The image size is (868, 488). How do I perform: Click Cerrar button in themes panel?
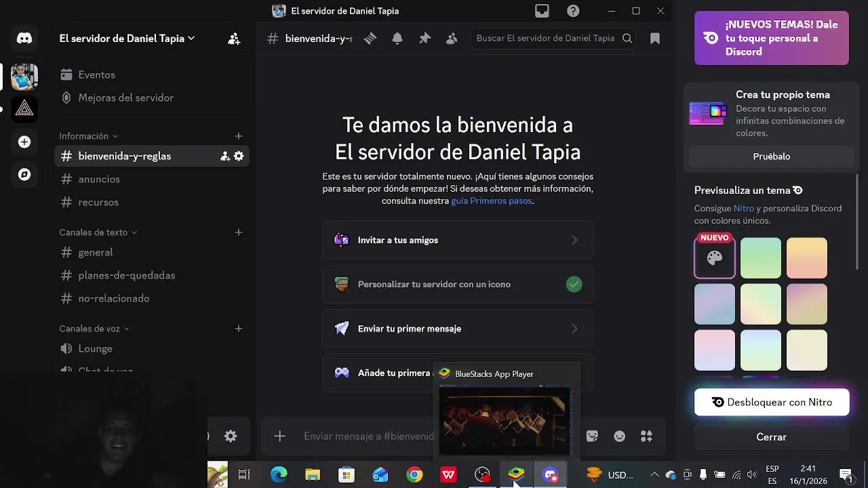tap(772, 437)
